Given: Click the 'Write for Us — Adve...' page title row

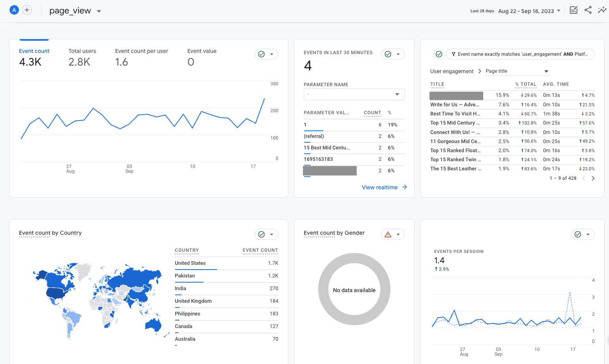Looking at the screenshot, I should (x=512, y=105).
